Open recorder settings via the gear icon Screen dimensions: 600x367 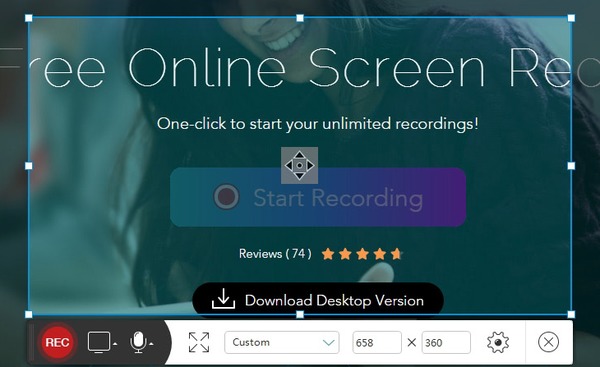[x=498, y=342]
